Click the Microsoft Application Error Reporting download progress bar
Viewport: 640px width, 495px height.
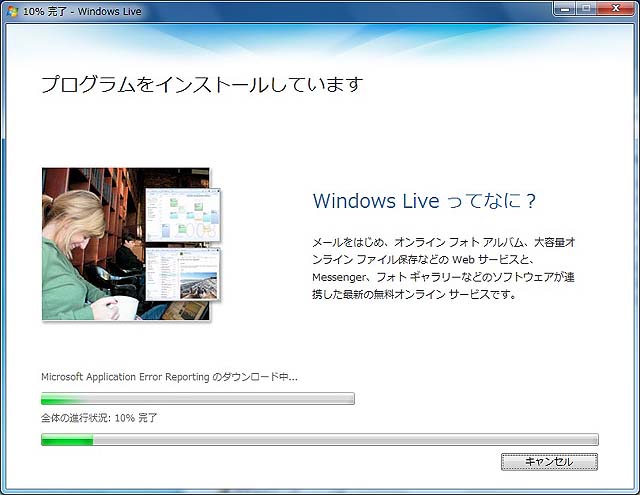pyautogui.click(x=197, y=399)
